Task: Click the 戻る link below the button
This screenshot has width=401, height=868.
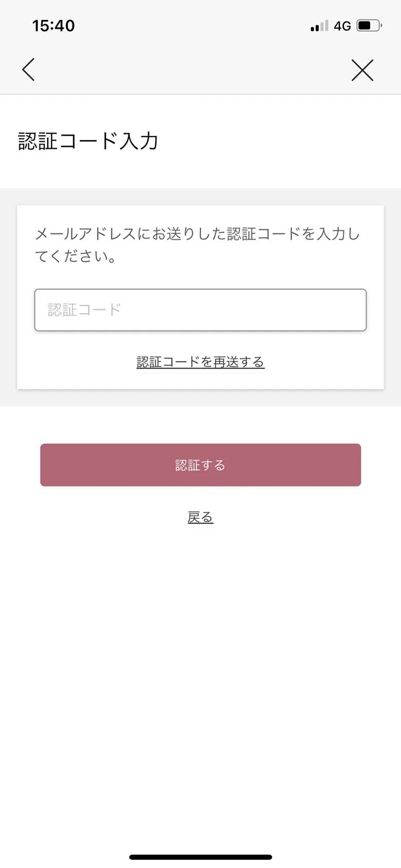Action: [200, 517]
